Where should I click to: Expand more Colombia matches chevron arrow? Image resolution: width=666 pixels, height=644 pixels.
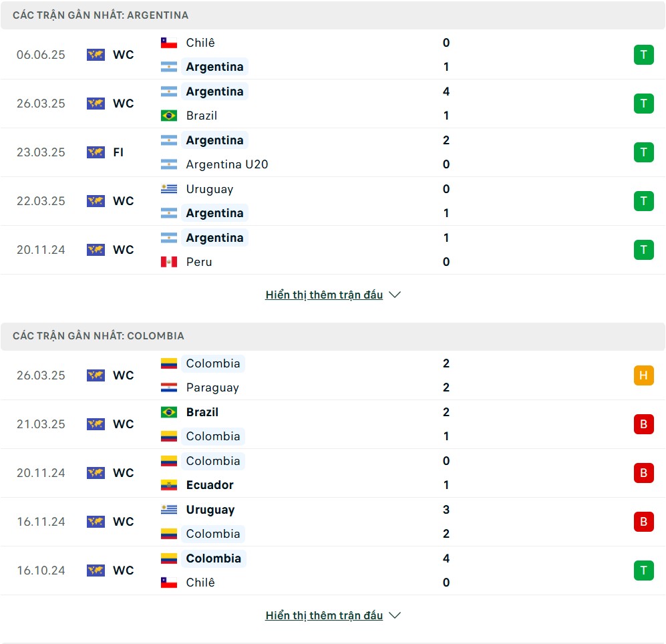pyautogui.click(x=395, y=615)
